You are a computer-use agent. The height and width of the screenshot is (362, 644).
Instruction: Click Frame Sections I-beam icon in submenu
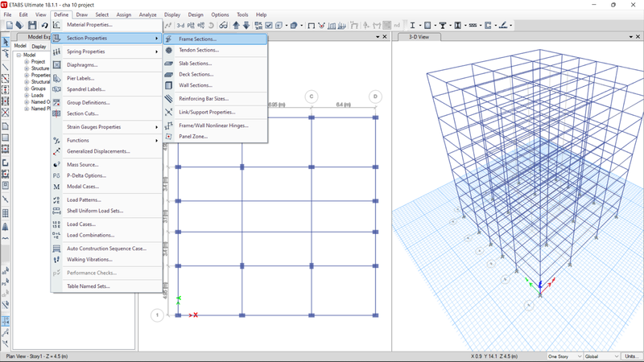pos(169,39)
